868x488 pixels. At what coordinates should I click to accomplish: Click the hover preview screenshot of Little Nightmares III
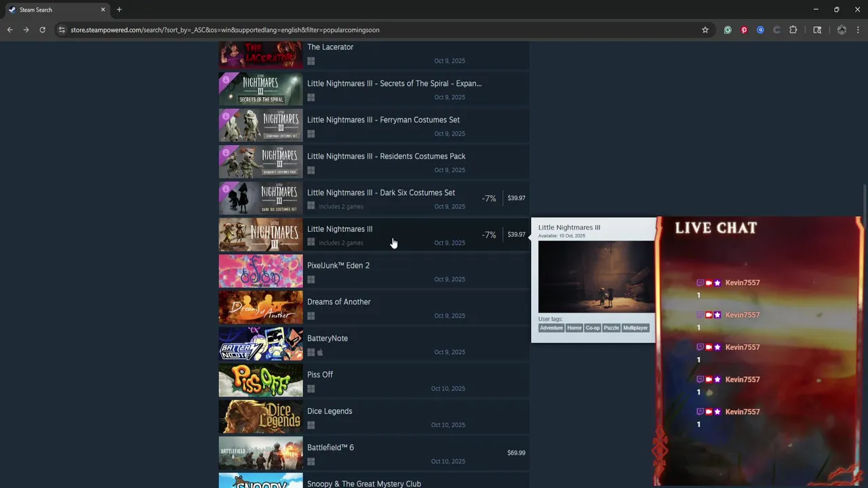coord(597,277)
